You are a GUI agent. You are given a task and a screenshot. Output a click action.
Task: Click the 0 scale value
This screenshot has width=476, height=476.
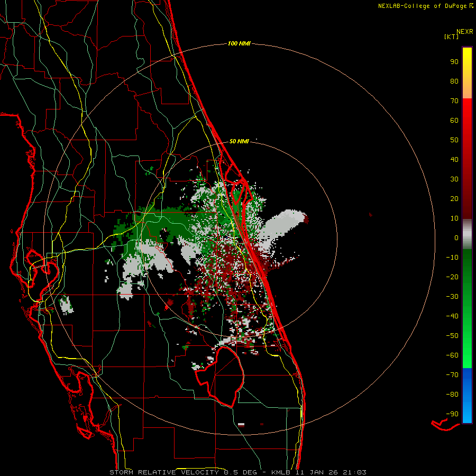click(456, 238)
